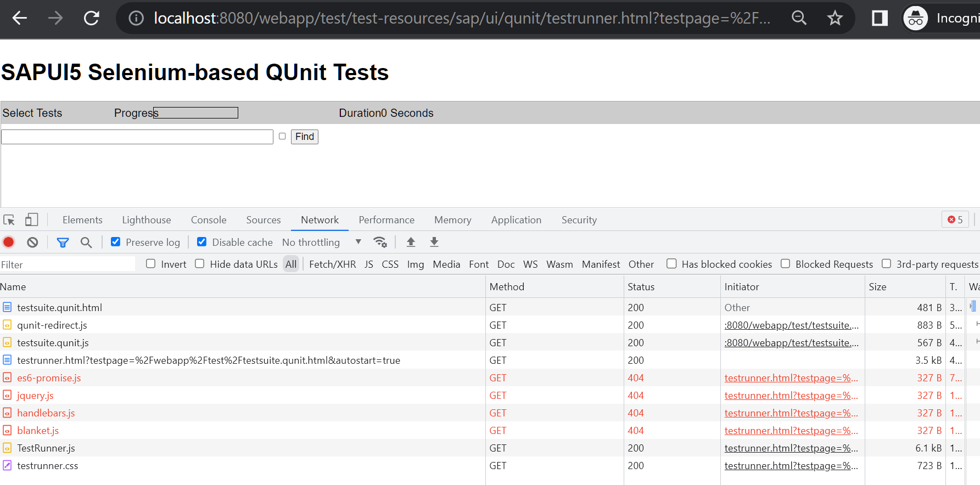Click the stylesheet icon beside testrunner.css
This screenshot has height=485, width=980.
[7, 465]
